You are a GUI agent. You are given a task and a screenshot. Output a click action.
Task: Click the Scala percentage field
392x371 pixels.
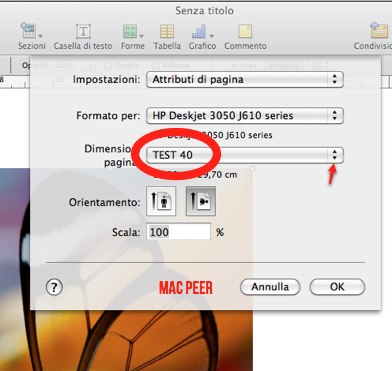(179, 232)
